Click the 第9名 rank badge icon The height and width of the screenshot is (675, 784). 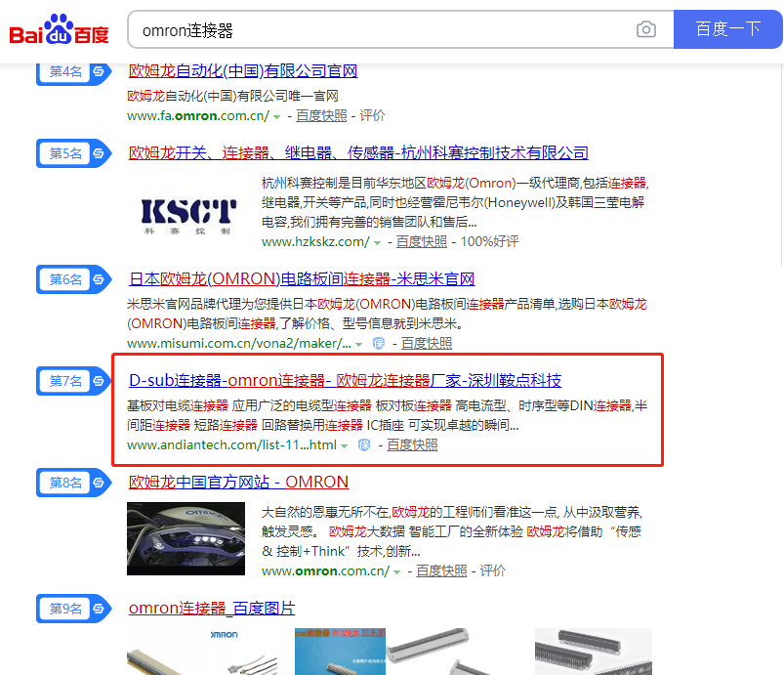pos(74,609)
